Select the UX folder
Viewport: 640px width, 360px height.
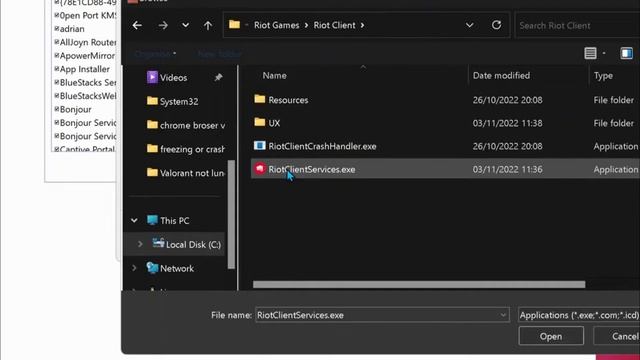tap(274, 123)
